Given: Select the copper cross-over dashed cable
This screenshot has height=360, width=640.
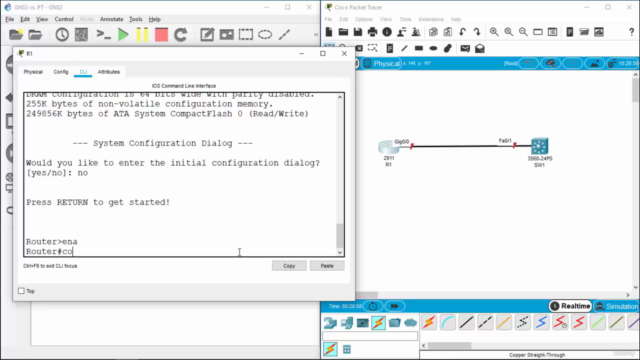Looking at the screenshot, I should (485, 322).
